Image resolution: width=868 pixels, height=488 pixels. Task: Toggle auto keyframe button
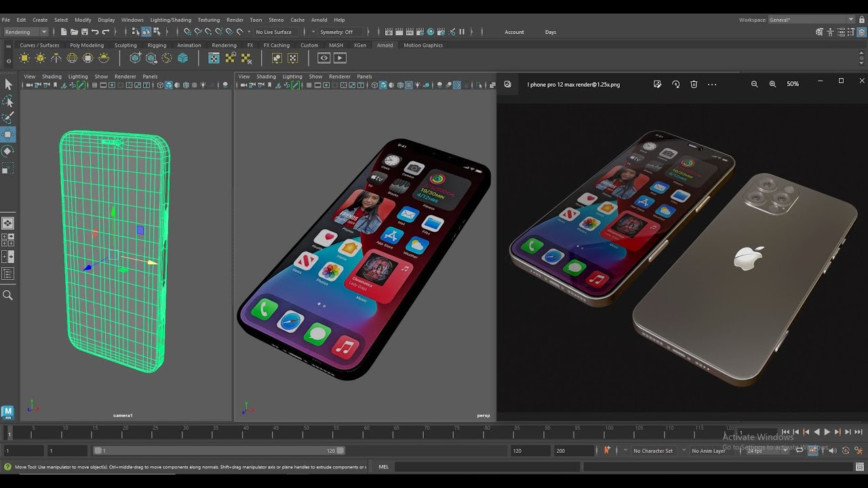click(846, 451)
